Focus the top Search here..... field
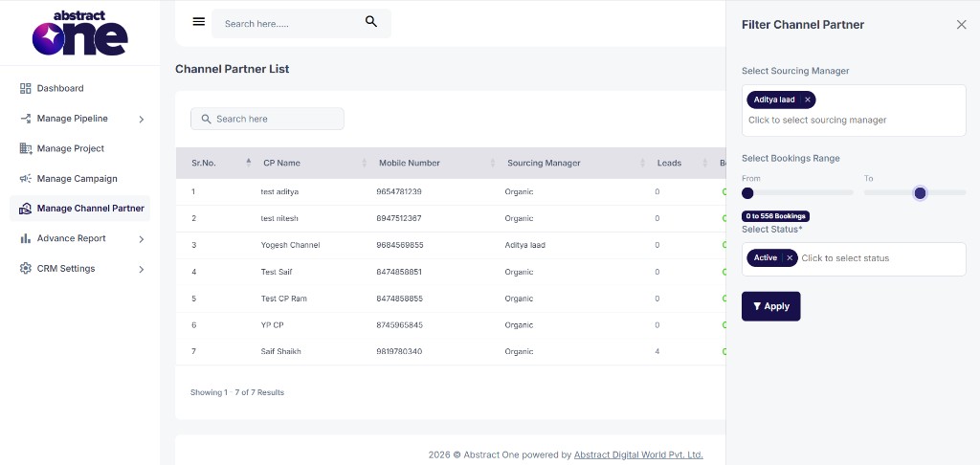Viewport: 980px width, 465px height. (x=301, y=23)
